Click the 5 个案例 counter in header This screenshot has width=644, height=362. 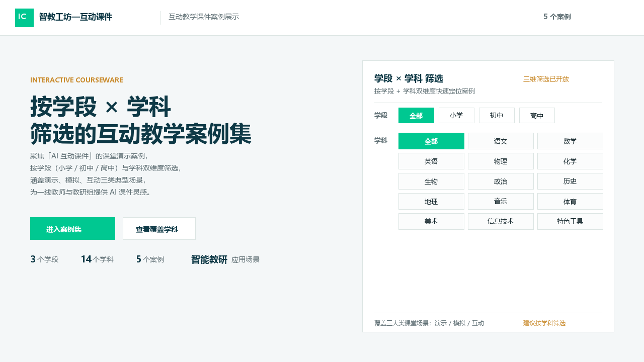pyautogui.click(x=557, y=17)
